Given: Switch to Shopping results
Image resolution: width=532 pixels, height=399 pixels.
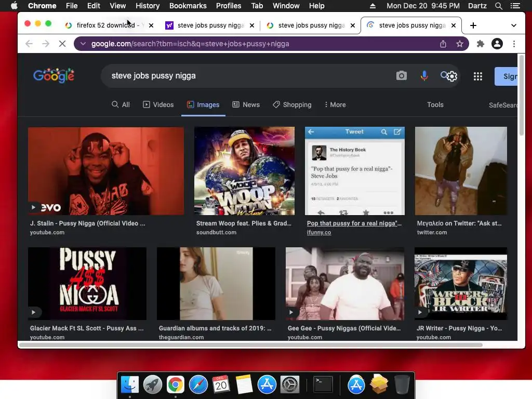Looking at the screenshot, I should click(x=292, y=104).
